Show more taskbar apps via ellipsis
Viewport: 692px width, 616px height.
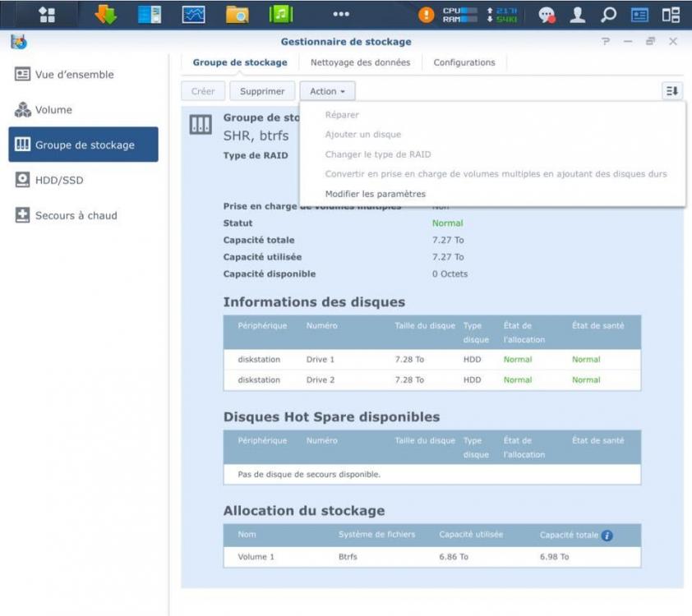(x=341, y=15)
